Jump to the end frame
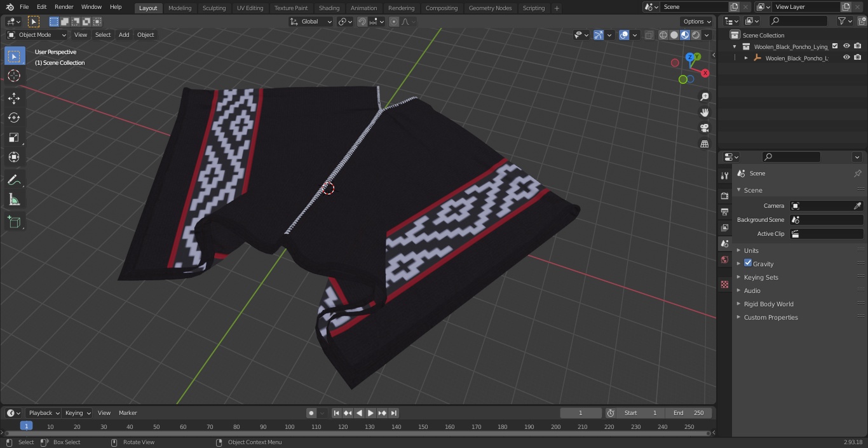 394,413
